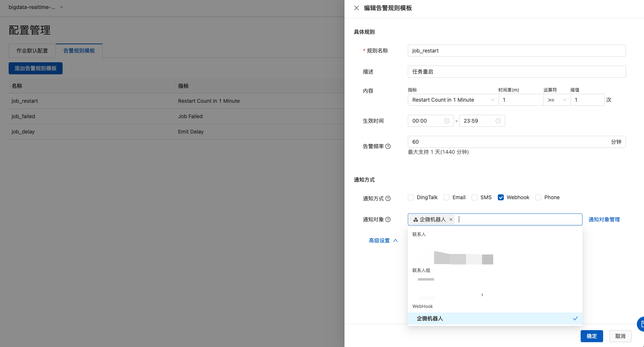Click the job_delay row name
Viewport: 644px width, 347px height.
[x=23, y=132]
